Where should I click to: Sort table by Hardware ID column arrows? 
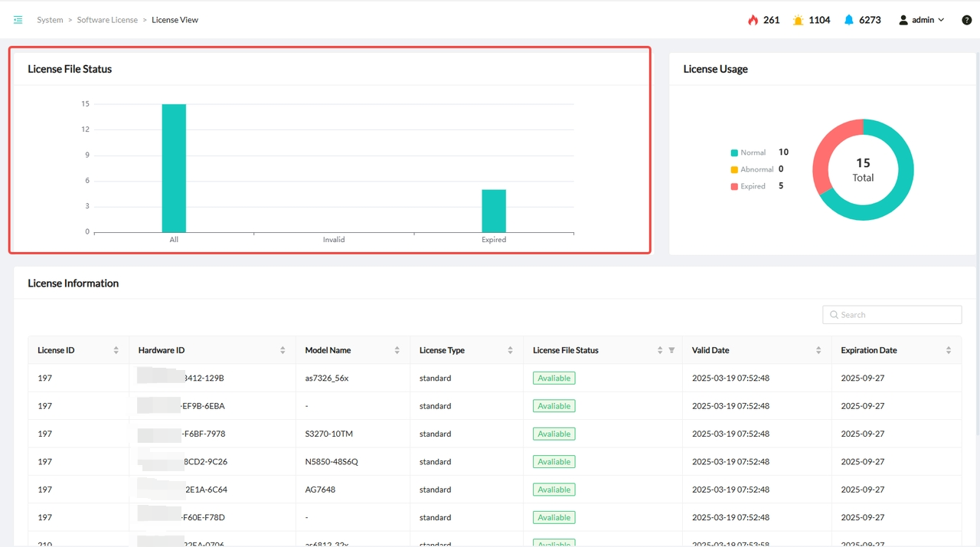click(283, 350)
